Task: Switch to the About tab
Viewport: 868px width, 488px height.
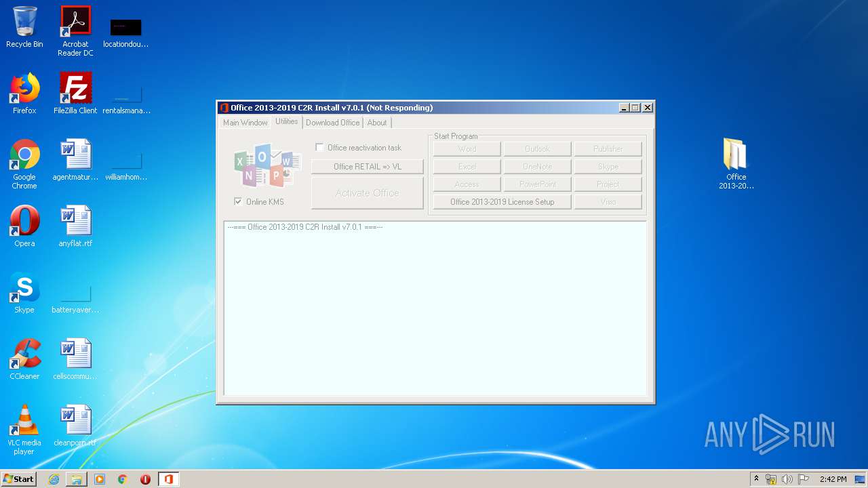Action: tap(377, 123)
